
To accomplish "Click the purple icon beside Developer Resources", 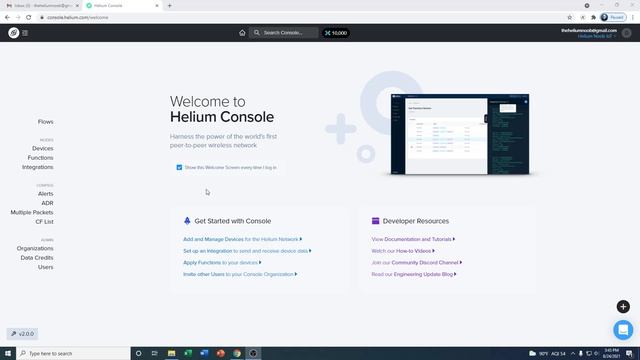I will pos(376,221).
